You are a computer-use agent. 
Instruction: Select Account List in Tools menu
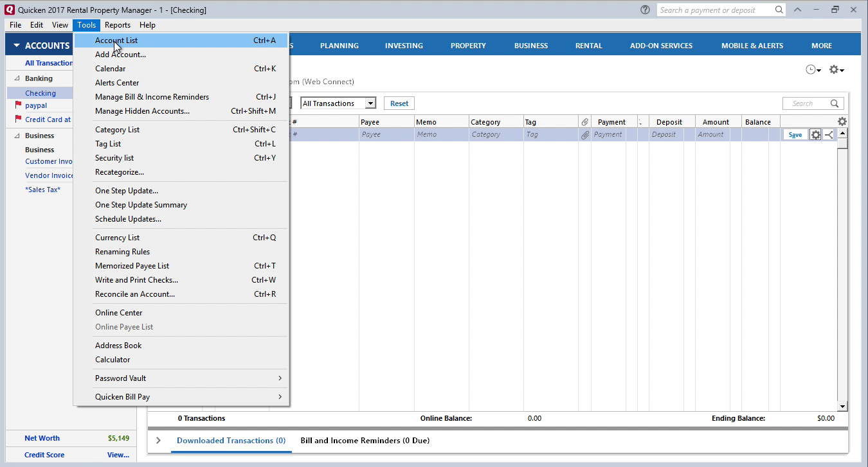tap(181, 40)
